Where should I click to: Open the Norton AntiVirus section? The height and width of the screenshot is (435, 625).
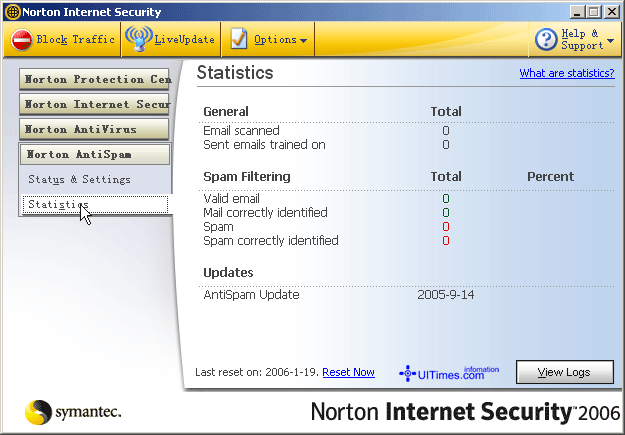[94, 130]
